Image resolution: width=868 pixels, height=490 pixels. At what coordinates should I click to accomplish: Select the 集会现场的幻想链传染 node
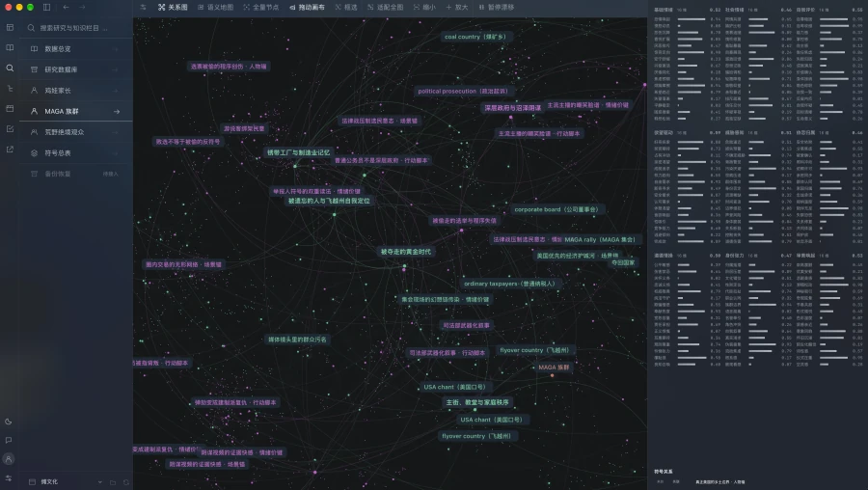tap(446, 300)
